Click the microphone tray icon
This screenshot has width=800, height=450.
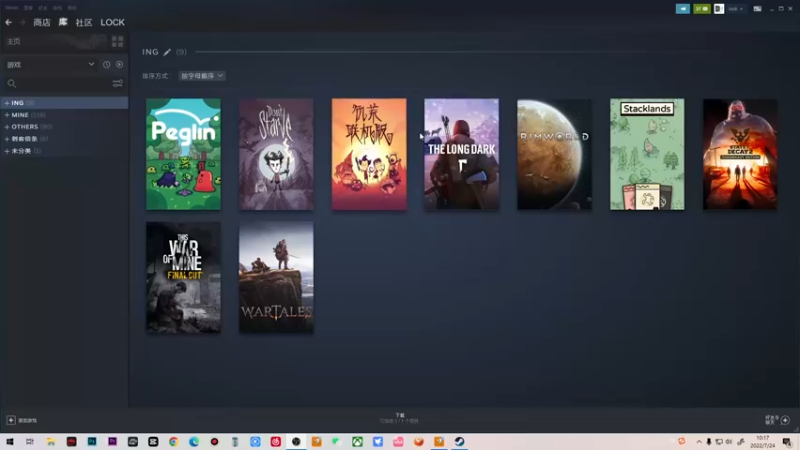709,442
